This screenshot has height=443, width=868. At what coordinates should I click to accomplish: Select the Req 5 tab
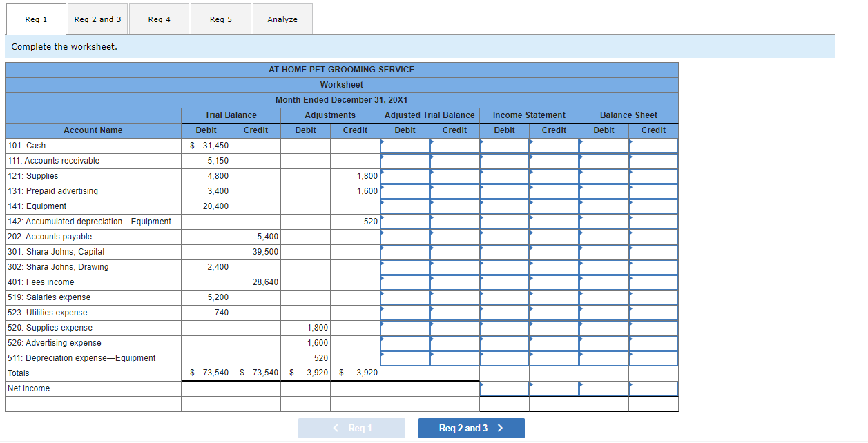pyautogui.click(x=220, y=19)
